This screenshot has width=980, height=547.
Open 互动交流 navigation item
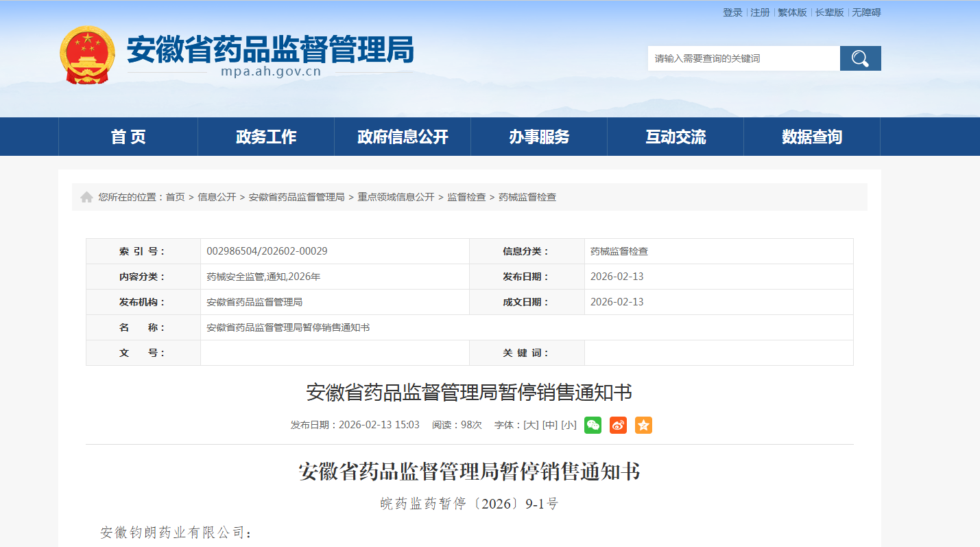[x=676, y=137]
